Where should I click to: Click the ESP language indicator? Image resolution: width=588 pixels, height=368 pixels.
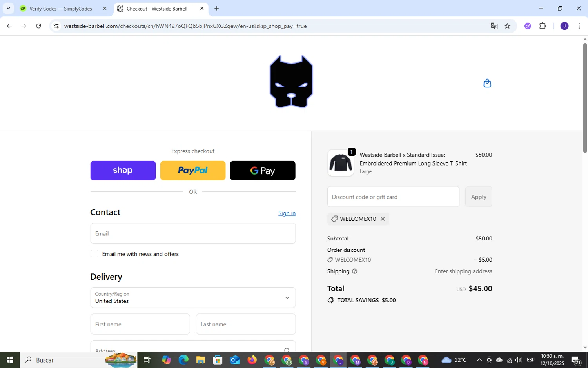tap(531, 360)
